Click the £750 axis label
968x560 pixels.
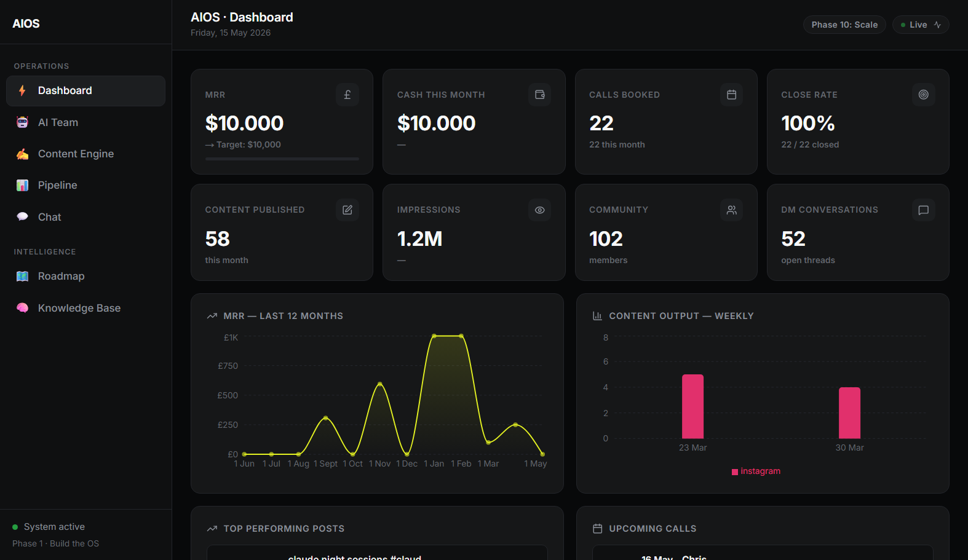click(x=228, y=366)
